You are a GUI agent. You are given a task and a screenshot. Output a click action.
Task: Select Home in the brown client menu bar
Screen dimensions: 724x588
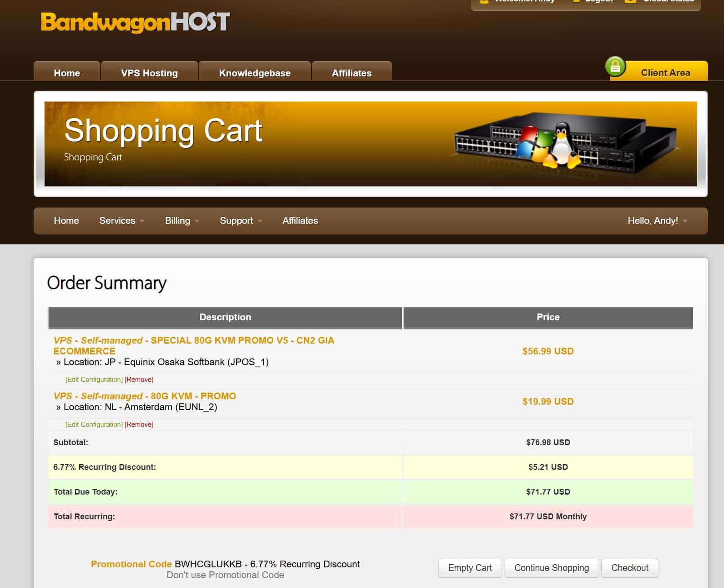(x=66, y=221)
